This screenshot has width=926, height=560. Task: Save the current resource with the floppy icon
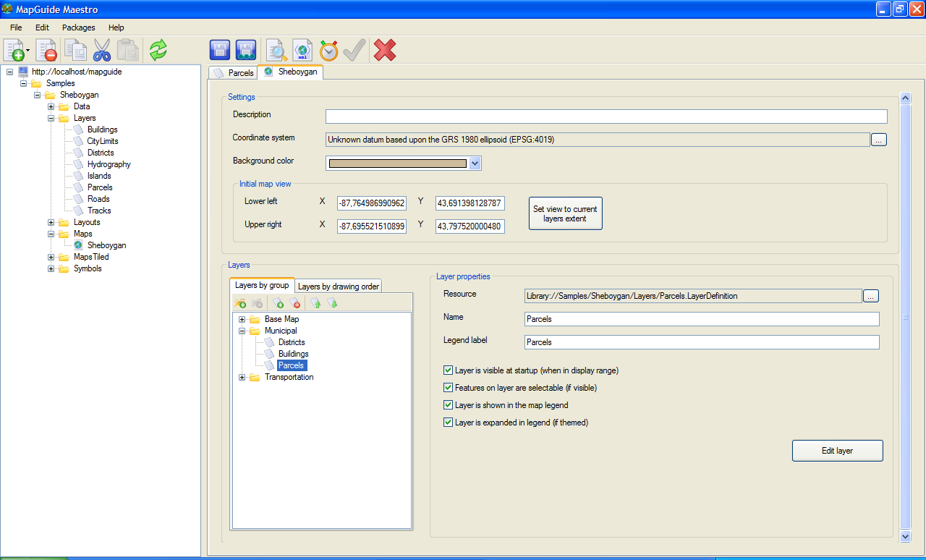click(220, 50)
